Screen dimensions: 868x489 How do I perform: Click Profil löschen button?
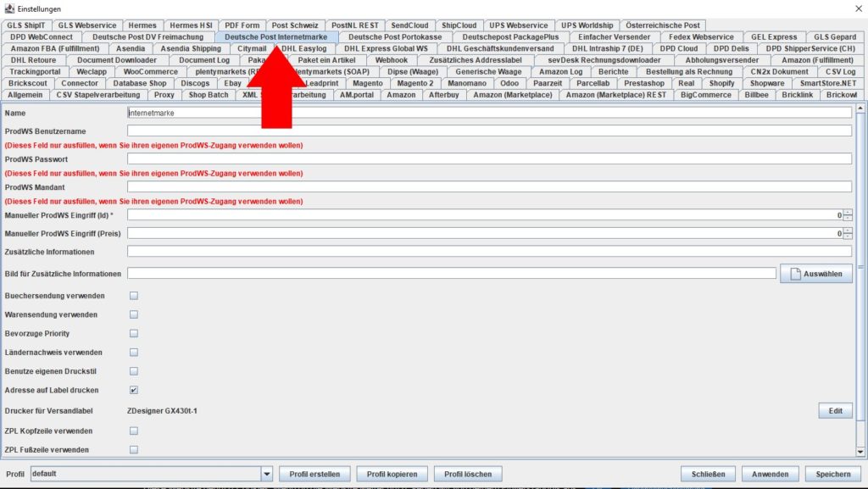coord(468,474)
